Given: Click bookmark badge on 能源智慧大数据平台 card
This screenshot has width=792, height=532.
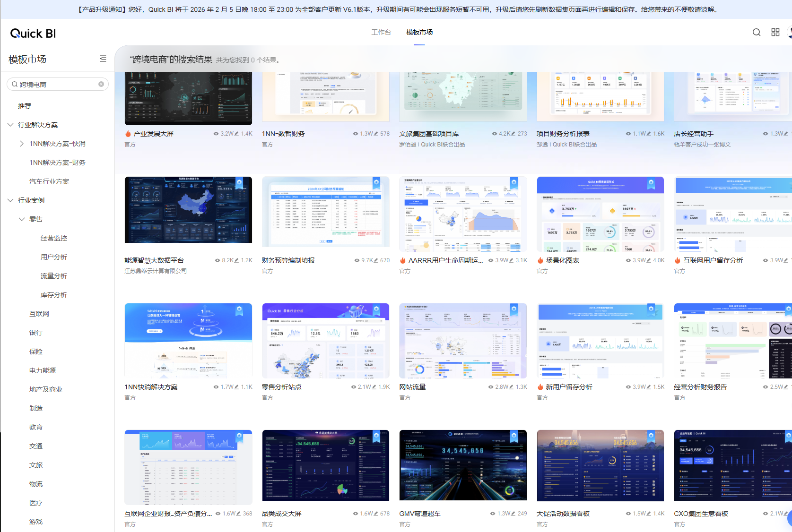Looking at the screenshot, I should [239, 183].
